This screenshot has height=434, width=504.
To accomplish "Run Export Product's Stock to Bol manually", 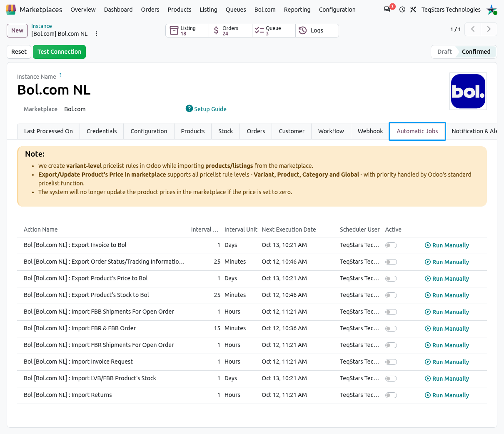I will (447, 295).
